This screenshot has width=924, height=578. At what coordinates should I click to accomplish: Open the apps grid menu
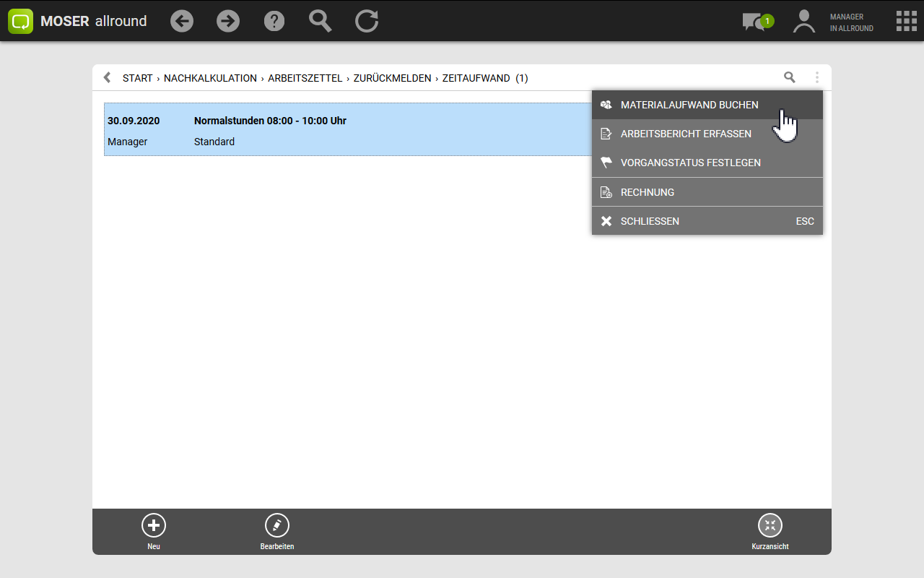click(x=906, y=21)
